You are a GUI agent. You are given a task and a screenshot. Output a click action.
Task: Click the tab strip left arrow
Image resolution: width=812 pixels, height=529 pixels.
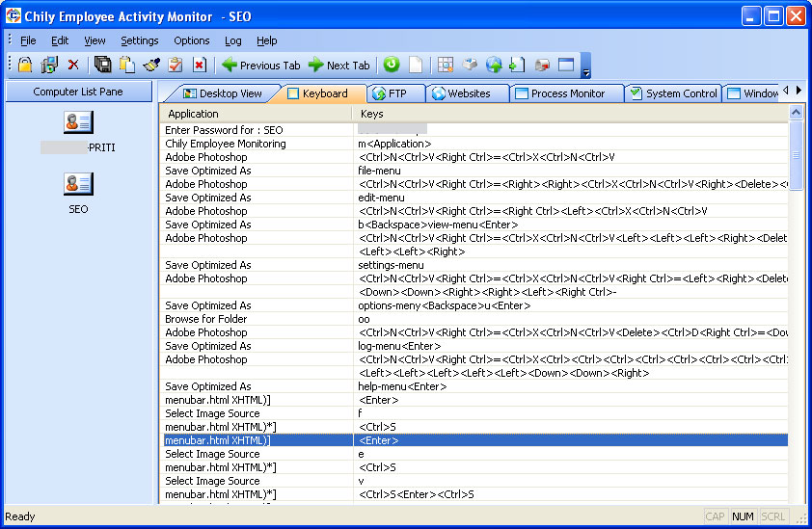[x=786, y=91]
